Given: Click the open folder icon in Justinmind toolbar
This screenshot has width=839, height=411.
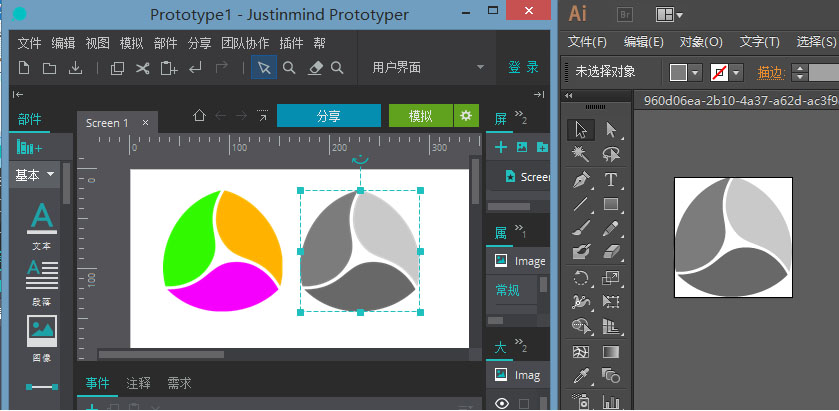Looking at the screenshot, I should pos(49,68).
